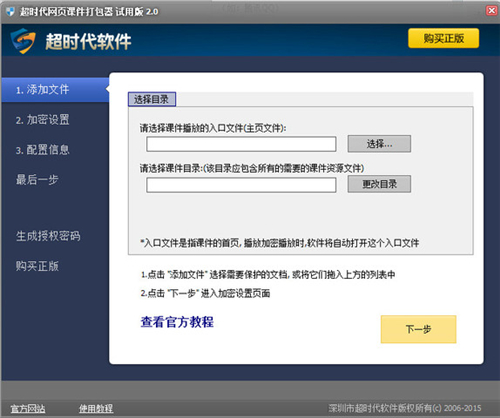
Task: Click the title bar app icon
Action: pos(11,12)
